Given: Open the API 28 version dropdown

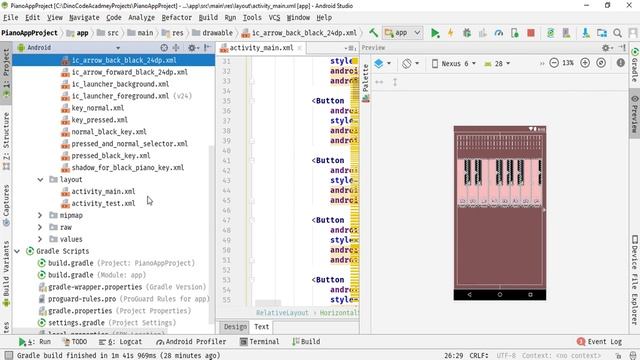Looking at the screenshot, I should click(497, 63).
